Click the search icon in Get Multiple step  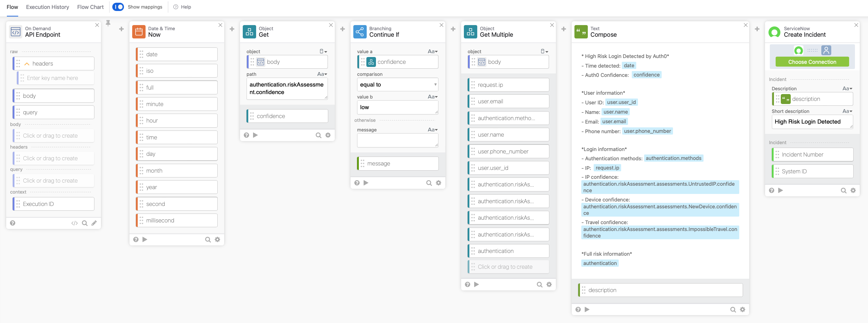(x=539, y=284)
